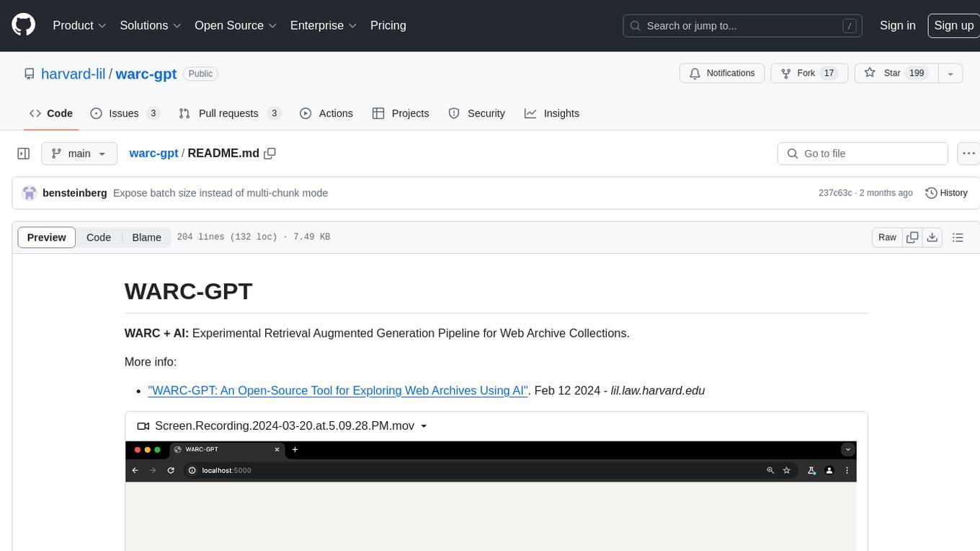Click the tab list chevron in the video
Viewport: 980px width, 551px height.
848,449
